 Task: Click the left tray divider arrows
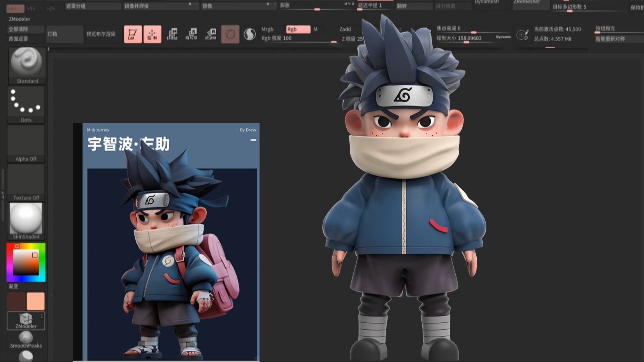(x=3, y=194)
